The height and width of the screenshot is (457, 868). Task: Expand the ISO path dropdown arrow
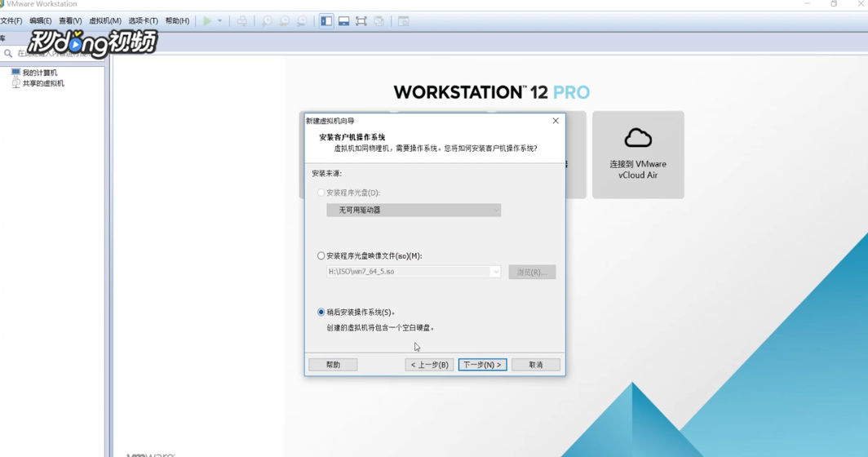(x=496, y=272)
